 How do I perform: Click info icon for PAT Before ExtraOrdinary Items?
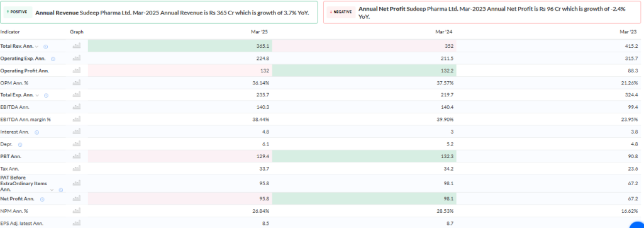pos(61,190)
